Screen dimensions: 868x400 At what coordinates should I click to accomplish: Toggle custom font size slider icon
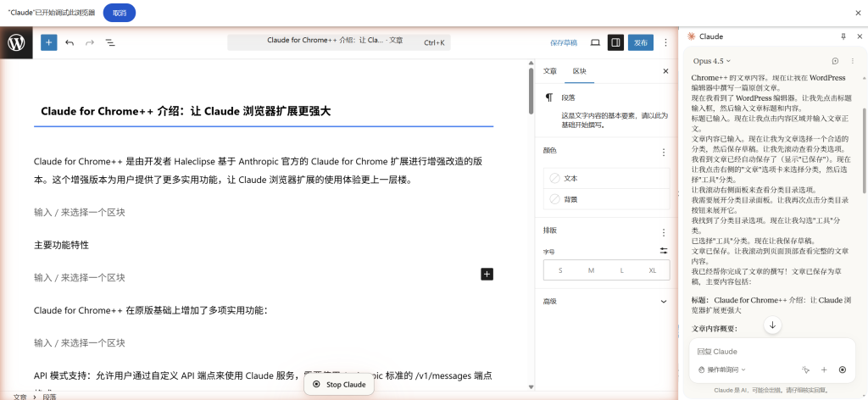tap(664, 251)
